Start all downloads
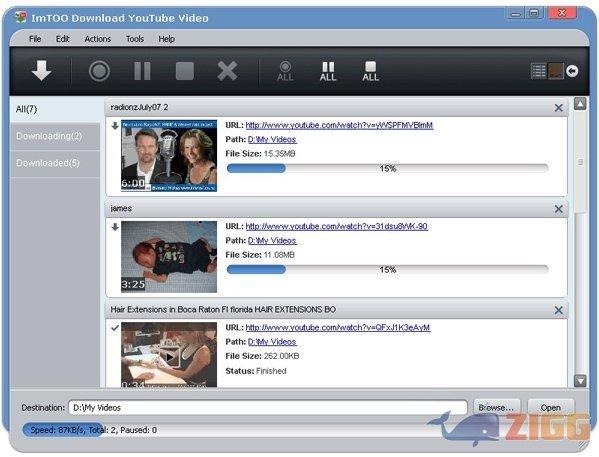The width and height of the screenshot is (599, 457). pyautogui.click(x=285, y=71)
